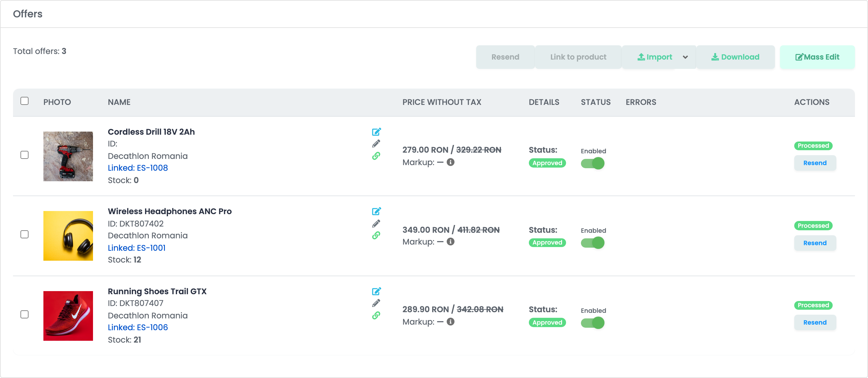Screen dimensions: 868x378
Task: Tick the Wireless Headphones ANC Pro checkbox
Action: (x=24, y=234)
